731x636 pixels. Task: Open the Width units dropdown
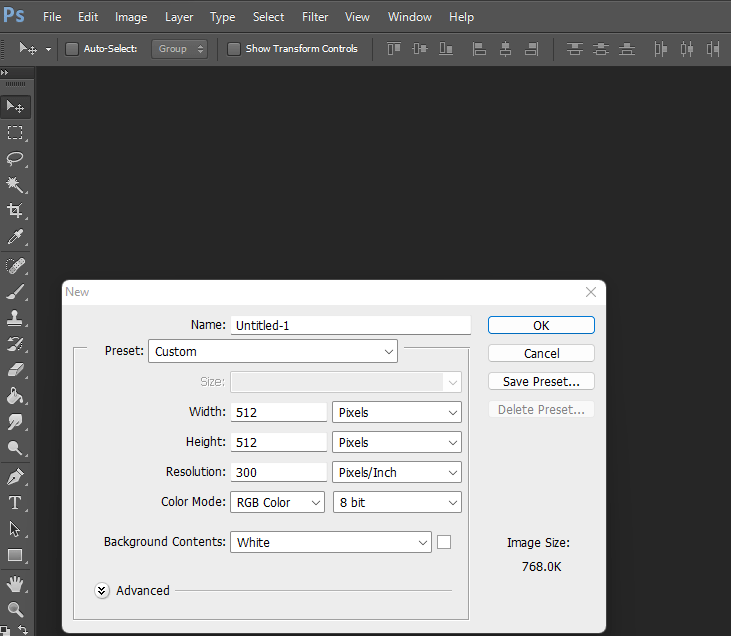click(397, 412)
